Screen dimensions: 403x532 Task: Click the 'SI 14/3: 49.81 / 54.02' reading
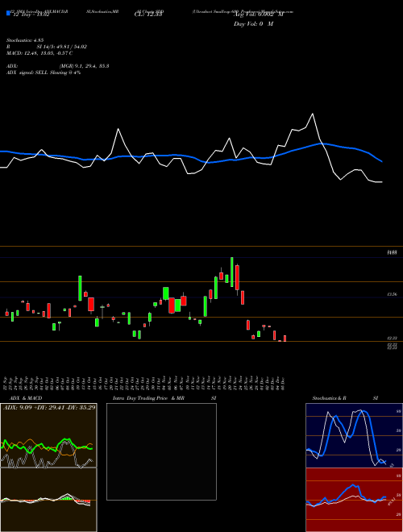pyautogui.click(x=62, y=47)
